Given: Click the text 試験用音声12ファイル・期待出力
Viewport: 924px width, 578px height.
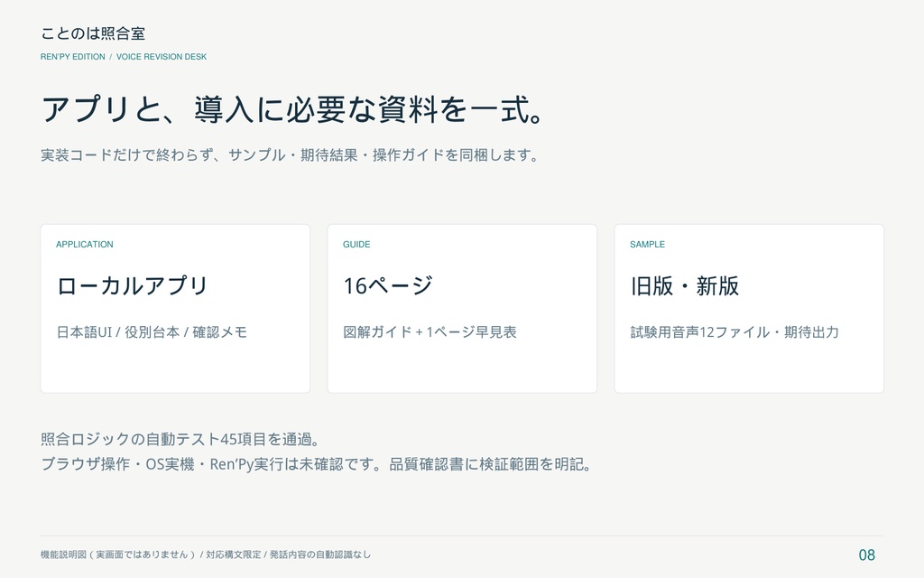Looking at the screenshot, I should point(735,332).
